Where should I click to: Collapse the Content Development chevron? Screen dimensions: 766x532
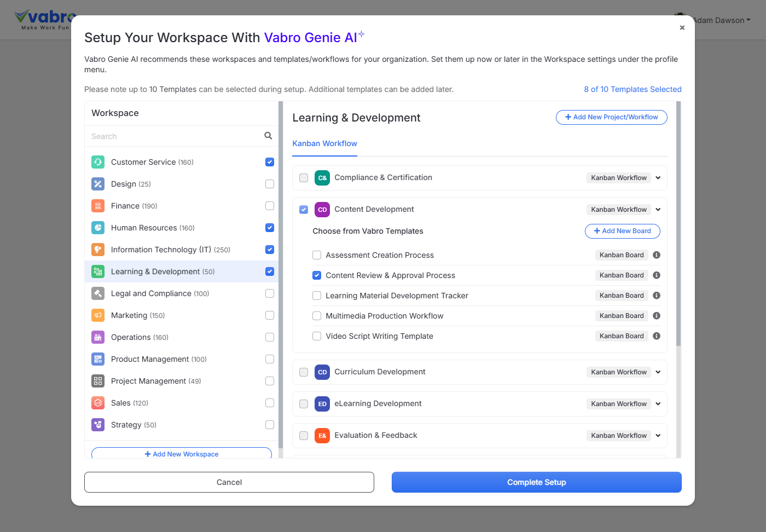point(658,210)
